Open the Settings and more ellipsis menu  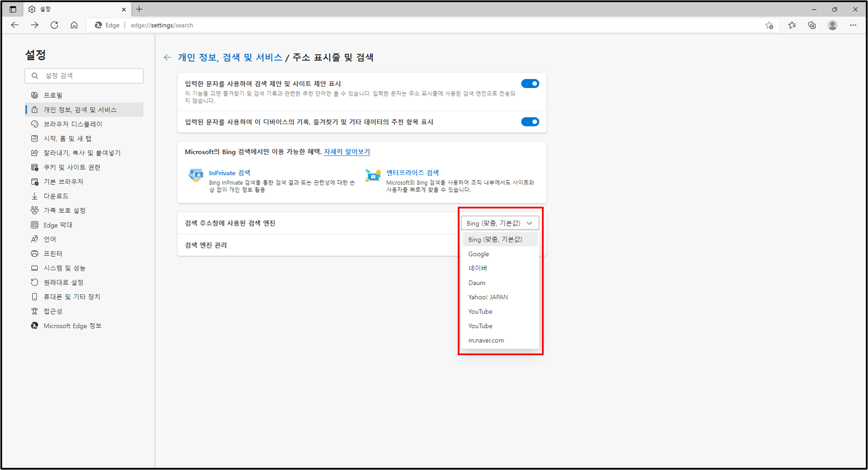pos(853,25)
